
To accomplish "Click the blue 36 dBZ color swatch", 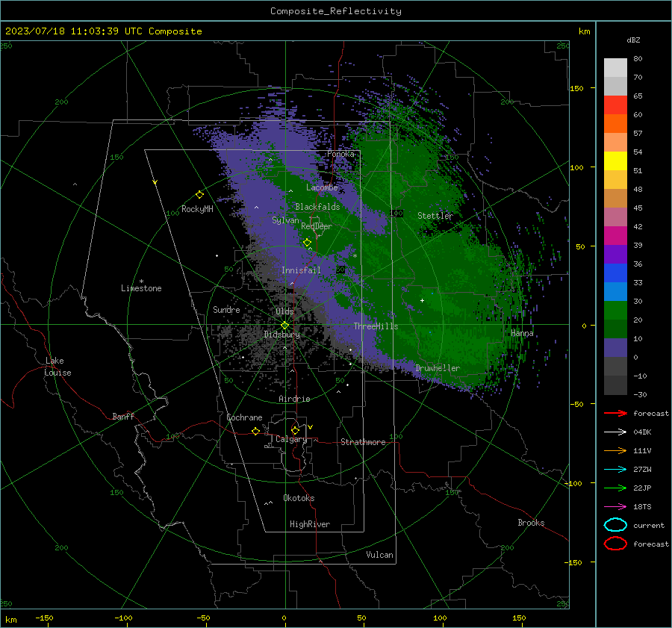I will coord(615,273).
